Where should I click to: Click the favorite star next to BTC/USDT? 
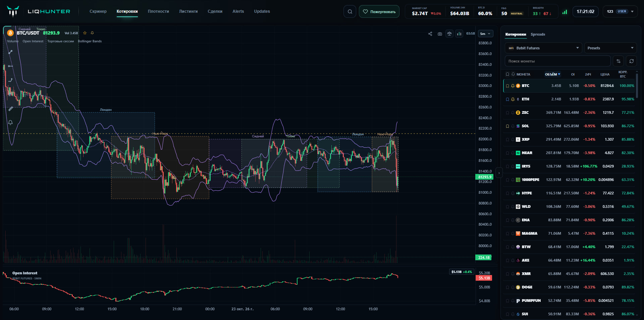click(85, 33)
